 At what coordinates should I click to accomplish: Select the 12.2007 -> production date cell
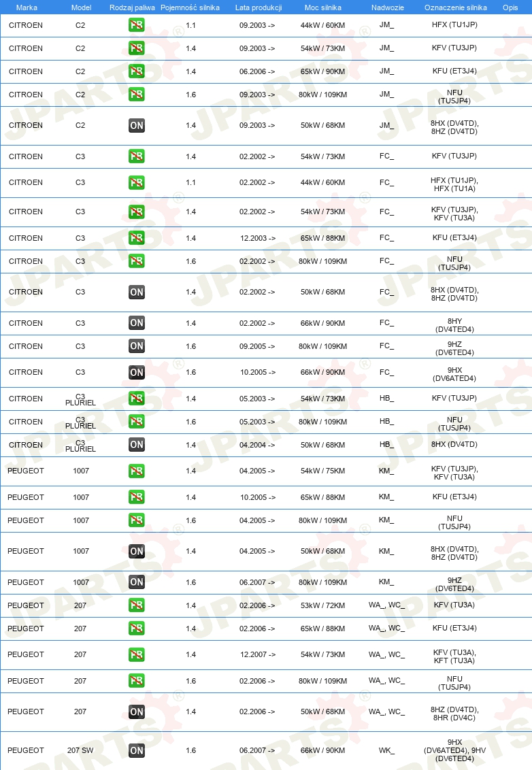(x=257, y=654)
